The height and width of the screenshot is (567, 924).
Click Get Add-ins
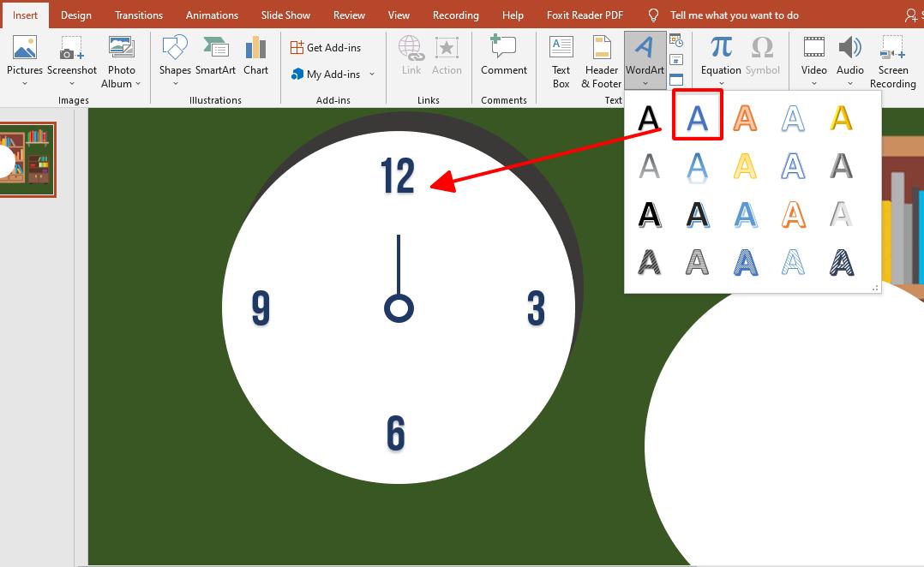pos(327,47)
